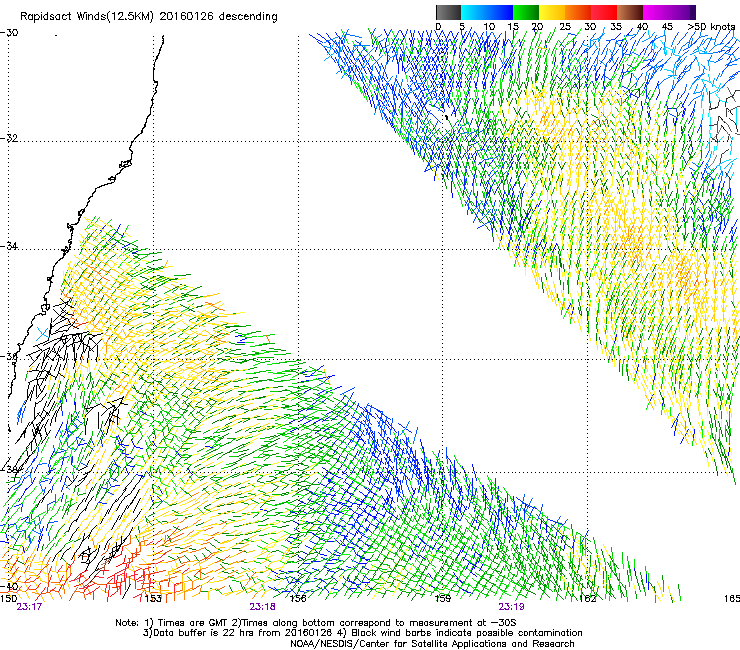Click the '>50 knots' legend label
The height and width of the screenshot is (650, 740).
[711, 26]
